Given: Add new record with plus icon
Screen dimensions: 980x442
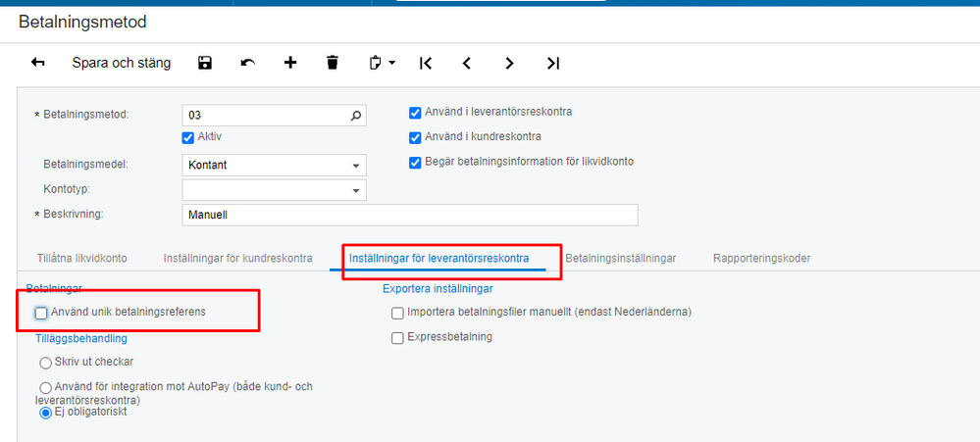Looking at the screenshot, I should click(290, 63).
